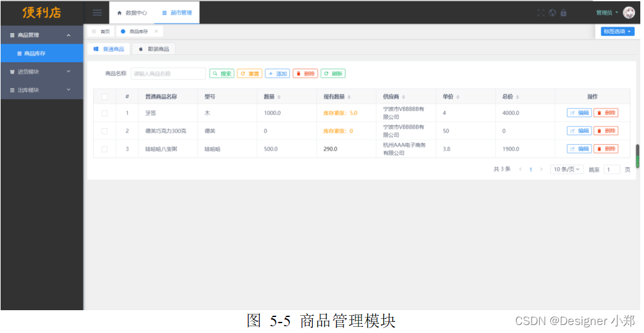Click the sort arrows on 数量 column
The image size is (644, 333).
coord(279,97)
